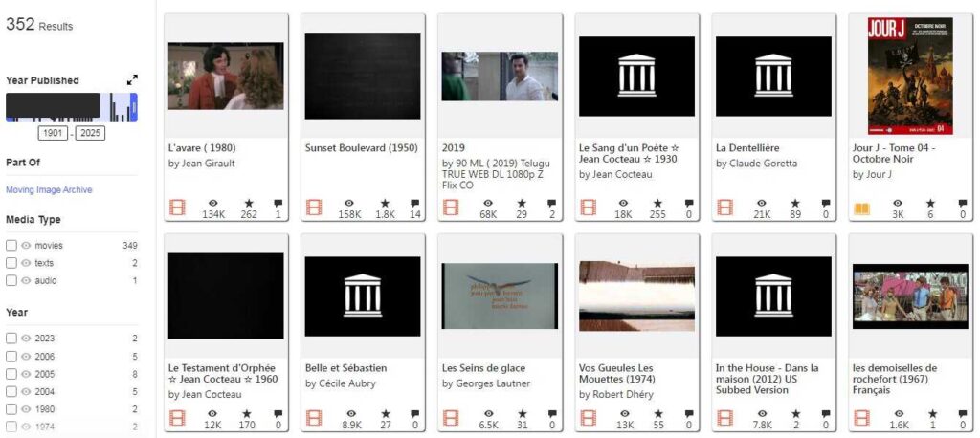Click favorites star on Sunset Boulevard card
This screenshot has height=438, width=980.
(x=385, y=203)
